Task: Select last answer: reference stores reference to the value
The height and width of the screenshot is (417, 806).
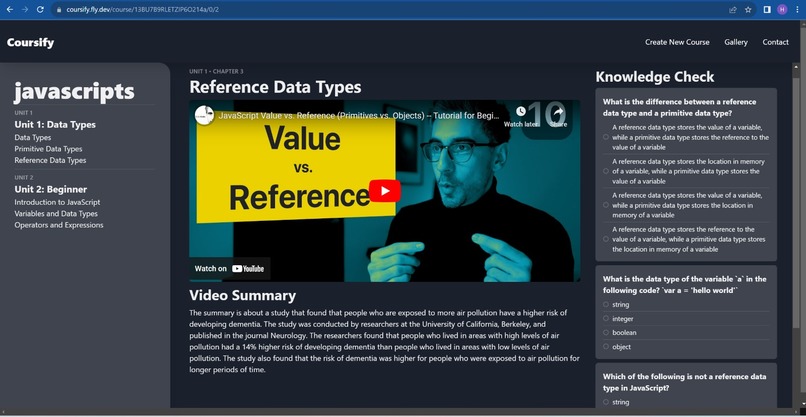Action: coord(606,239)
